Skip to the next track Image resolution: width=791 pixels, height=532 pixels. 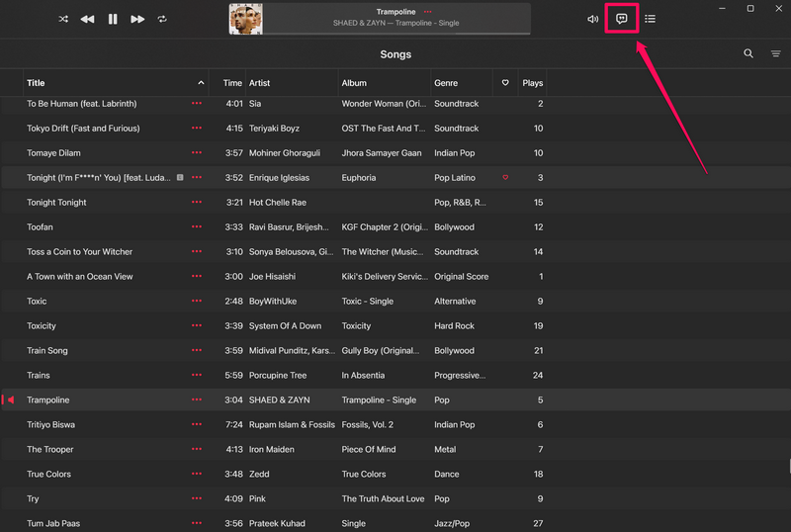[137, 19]
